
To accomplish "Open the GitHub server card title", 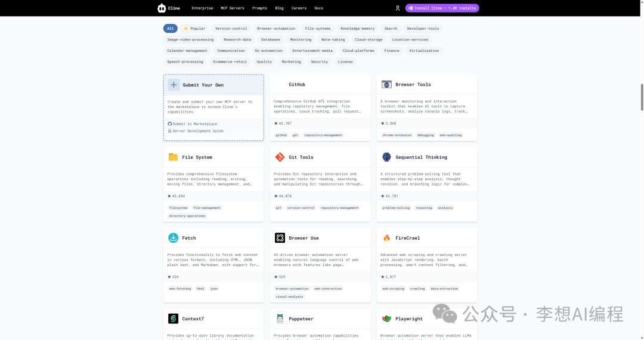I will tap(297, 85).
